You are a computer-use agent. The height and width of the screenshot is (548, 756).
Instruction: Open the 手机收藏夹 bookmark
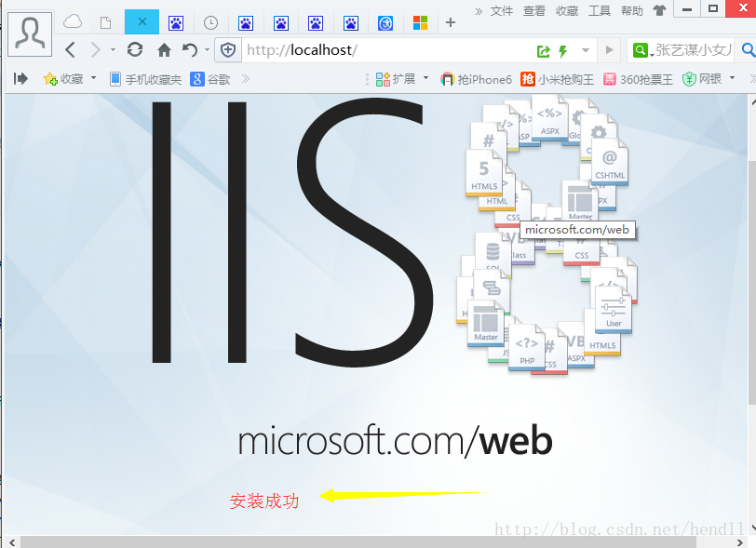(145, 79)
